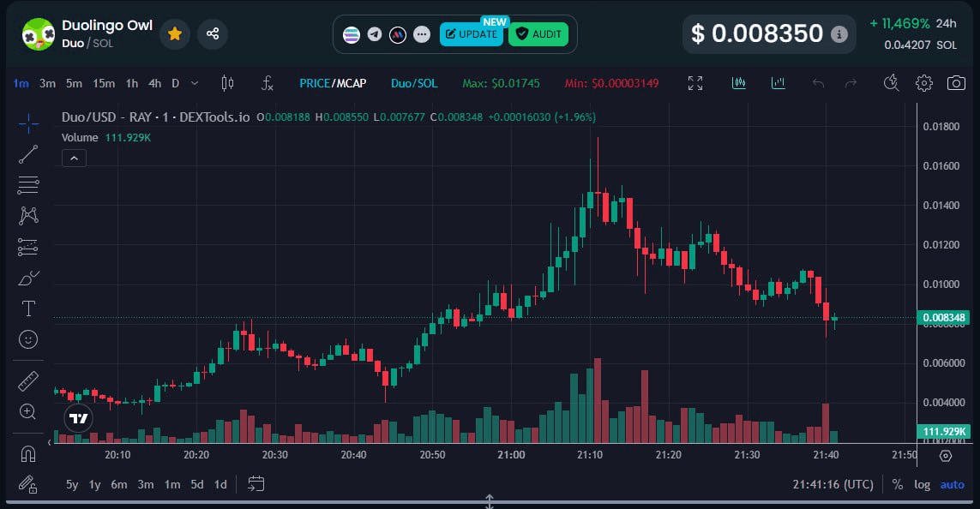
Task: Select the crosshair cursor tool
Action: point(28,123)
